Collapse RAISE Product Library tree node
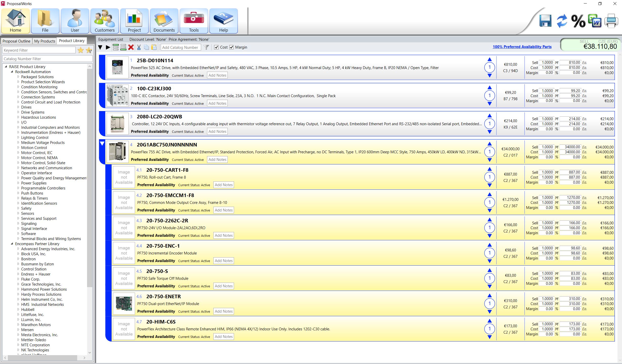 click(x=6, y=67)
